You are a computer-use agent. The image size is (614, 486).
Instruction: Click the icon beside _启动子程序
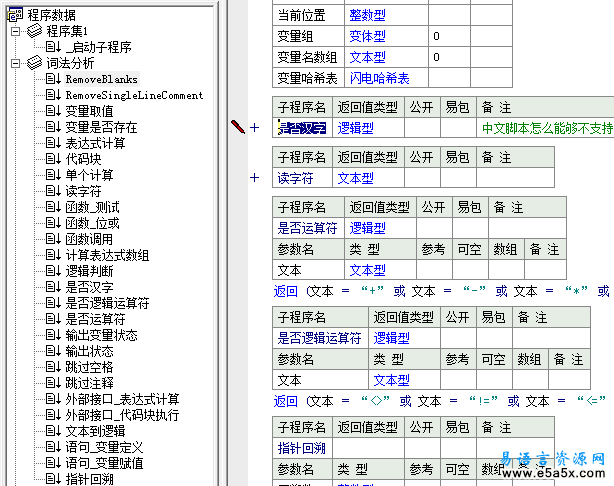click(53, 47)
